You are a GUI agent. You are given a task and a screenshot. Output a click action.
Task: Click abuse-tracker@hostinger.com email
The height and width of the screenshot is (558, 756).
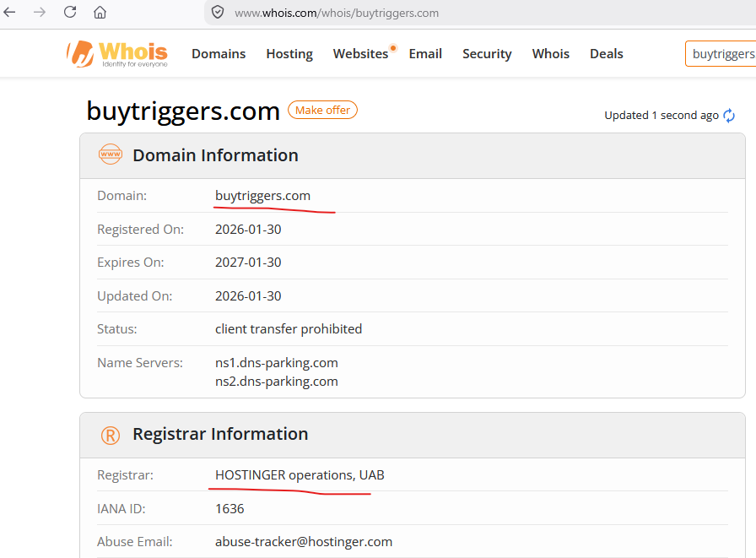[304, 542]
